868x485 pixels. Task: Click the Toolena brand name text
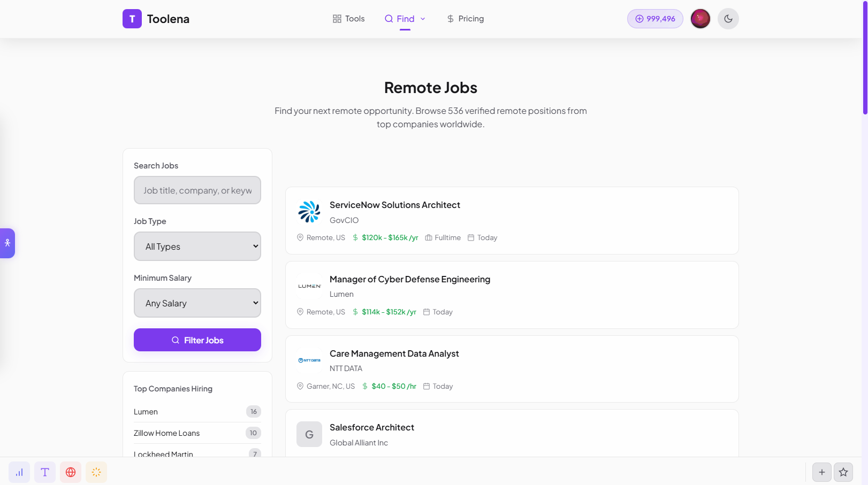click(x=168, y=19)
